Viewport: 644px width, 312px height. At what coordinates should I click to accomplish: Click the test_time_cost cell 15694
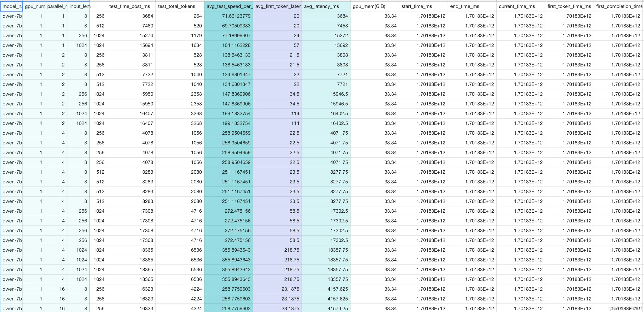coord(146,45)
